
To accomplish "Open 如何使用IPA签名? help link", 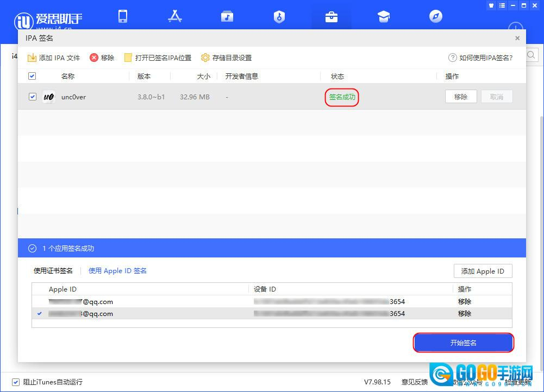I will [480, 58].
